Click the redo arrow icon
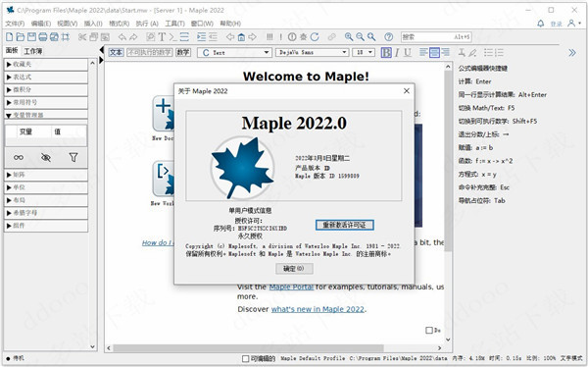The height and width of the screenshot is (367, 588). [x=134, y=37]
